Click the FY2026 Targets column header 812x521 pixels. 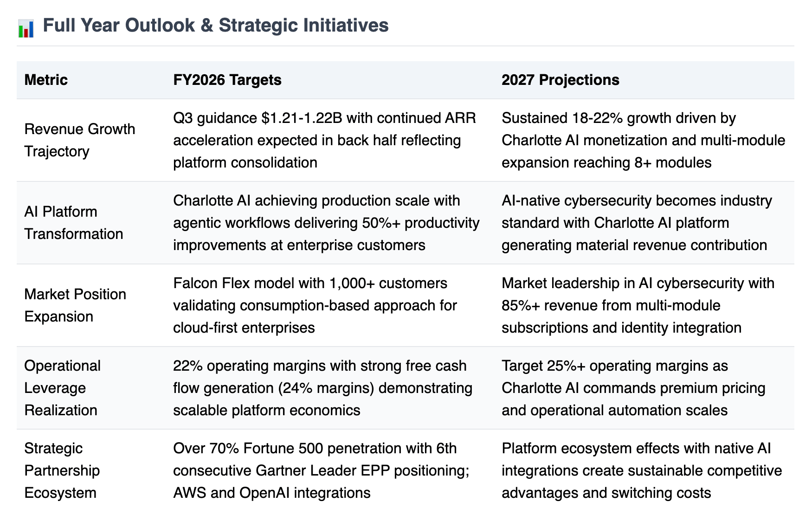click(227, 80)
